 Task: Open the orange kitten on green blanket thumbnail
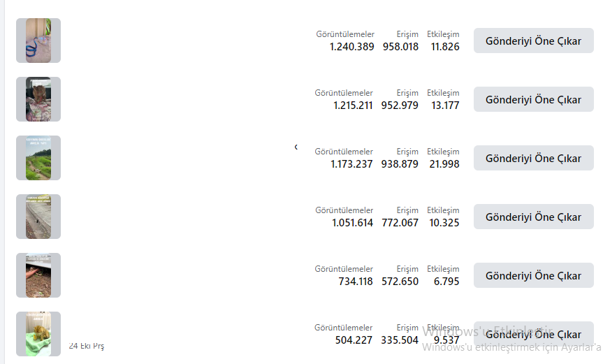click(38, 334)
